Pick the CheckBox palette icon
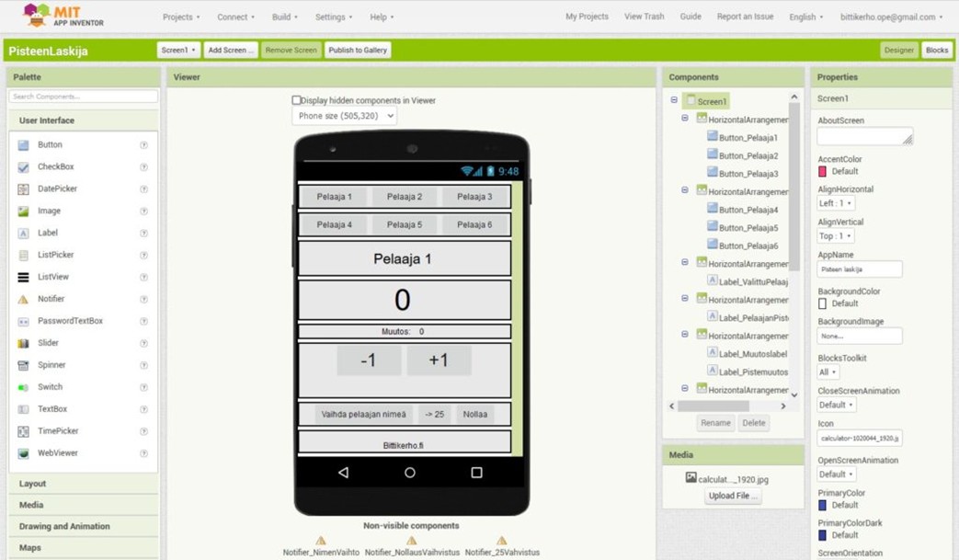 point(23,167)
